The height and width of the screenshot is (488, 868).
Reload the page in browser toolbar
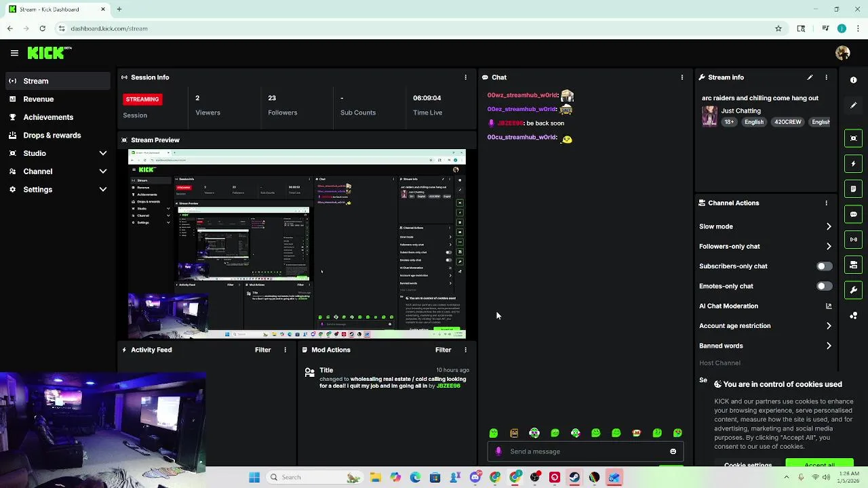42,28
